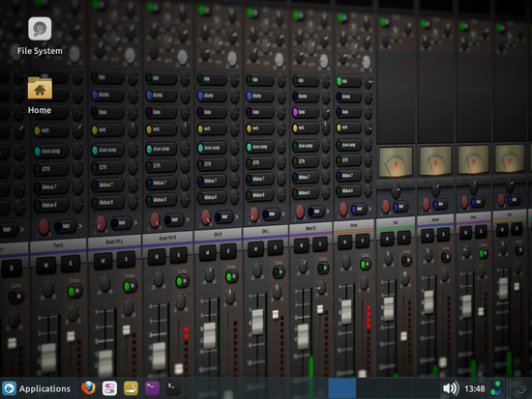532x399 pixels.
Task: Click the blue Applications logo icon
Action: pos(9,388)
